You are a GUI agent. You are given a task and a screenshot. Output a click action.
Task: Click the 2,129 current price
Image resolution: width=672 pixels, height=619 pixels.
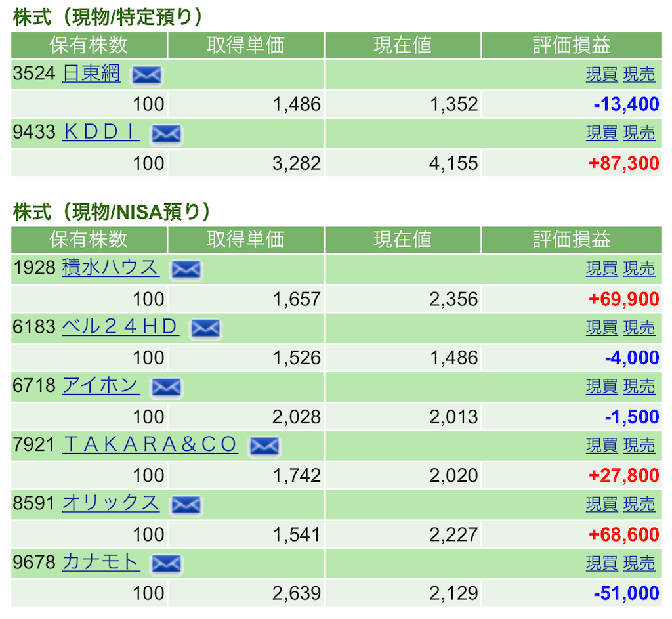click(x=453, y=593)
